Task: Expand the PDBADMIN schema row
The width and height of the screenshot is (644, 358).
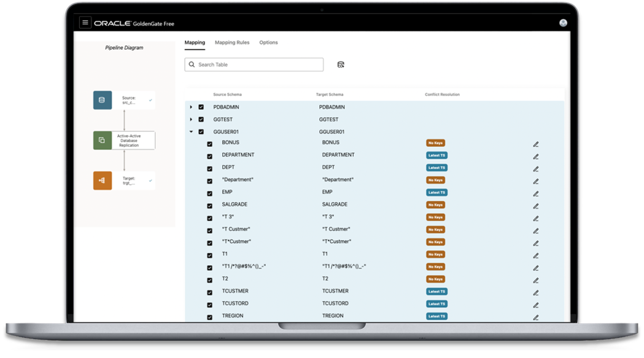Action: tap(191, 107)
